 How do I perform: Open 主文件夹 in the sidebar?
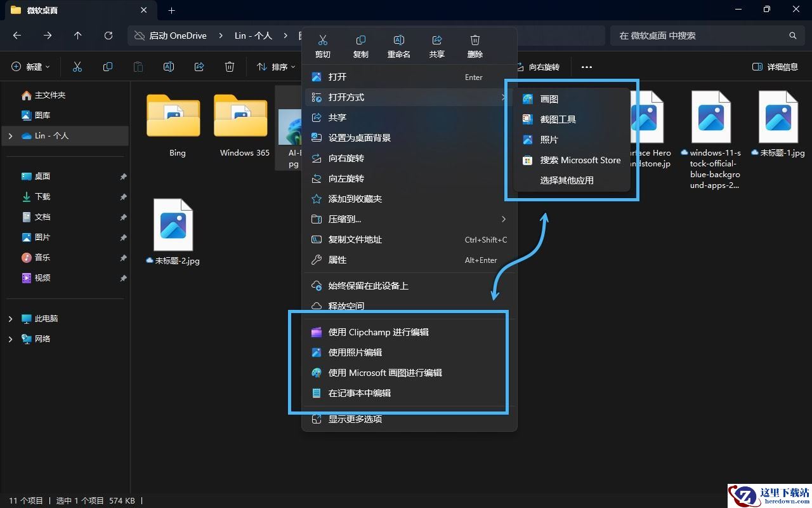pos(50,95)
